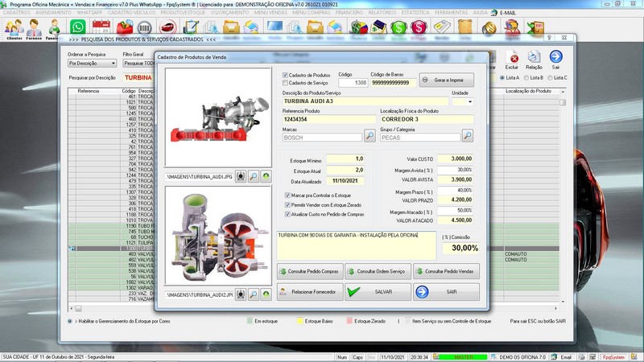Click the Gerar e Imprimir button
The width and height of the screenshot is (644, 362).
point(447,80)
